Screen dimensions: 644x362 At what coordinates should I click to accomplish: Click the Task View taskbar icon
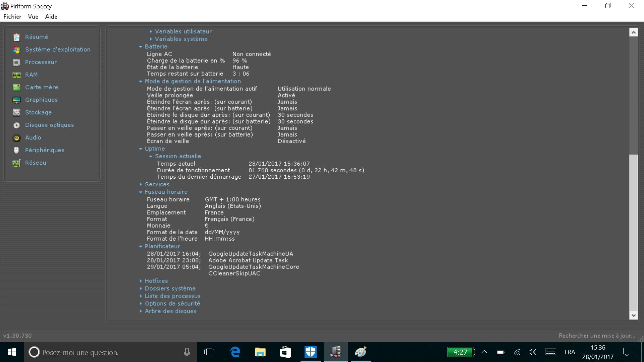(x=209, y=352)
